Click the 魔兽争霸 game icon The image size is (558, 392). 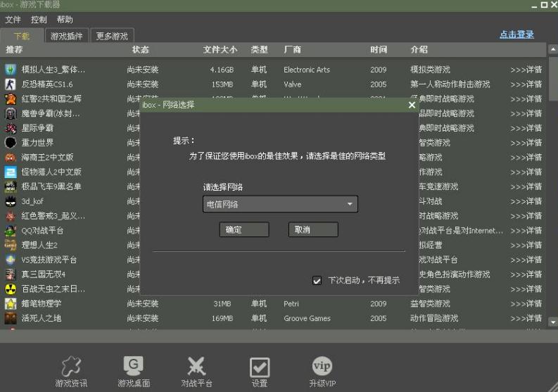pyautogui.click(x=11, y=113)
